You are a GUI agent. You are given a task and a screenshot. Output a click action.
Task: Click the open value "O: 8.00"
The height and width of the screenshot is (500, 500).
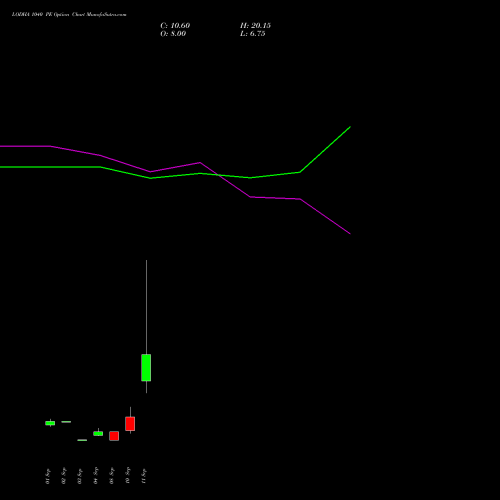click(173, 34)
